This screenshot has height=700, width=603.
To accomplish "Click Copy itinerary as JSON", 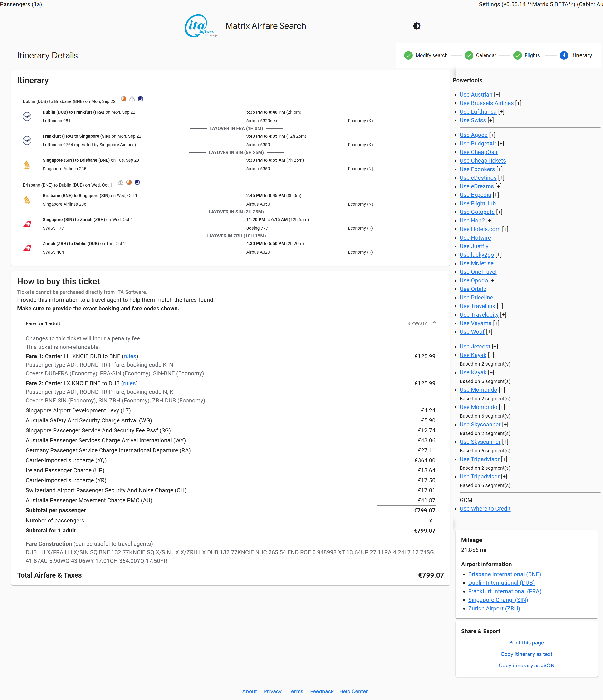I will pyautogui.click(x=526, y=665).
